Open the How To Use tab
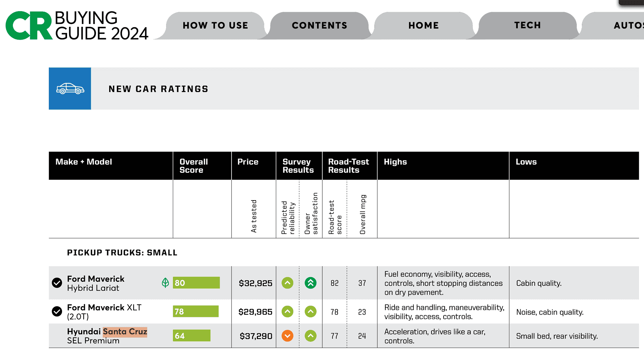This screenshot has height=358, width=644. (x=215, y=25)
